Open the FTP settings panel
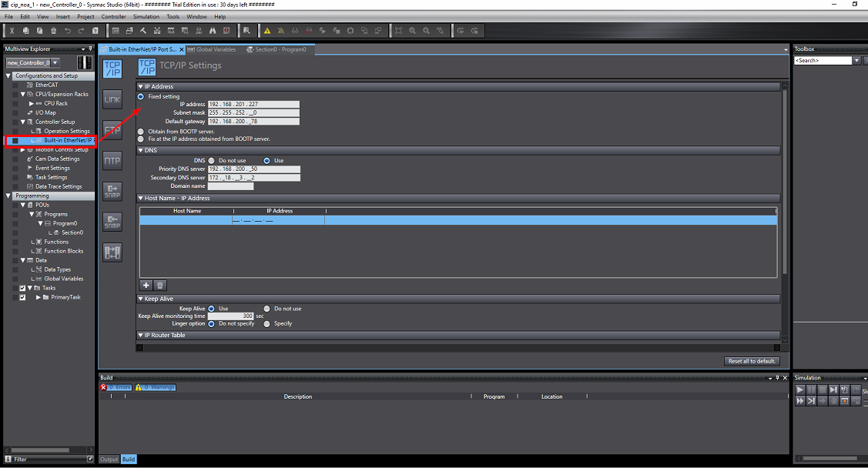The height and width of the screenshot is (468, 868). [x=112, y=129]
